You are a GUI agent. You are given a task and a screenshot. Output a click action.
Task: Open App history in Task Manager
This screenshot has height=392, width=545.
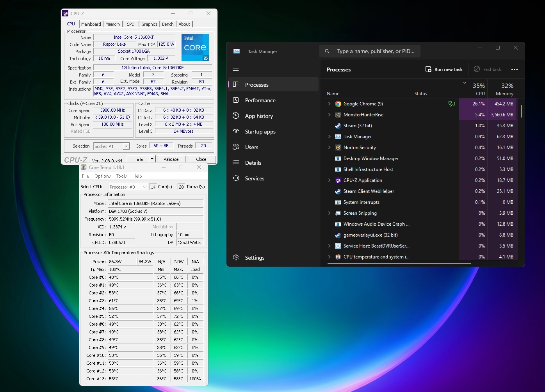(x=273, y=116)
